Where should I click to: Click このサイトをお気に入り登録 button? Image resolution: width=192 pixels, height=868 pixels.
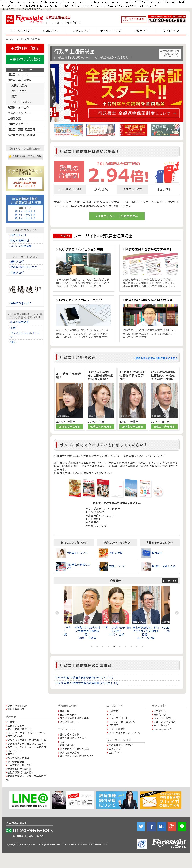coord(25,156)
